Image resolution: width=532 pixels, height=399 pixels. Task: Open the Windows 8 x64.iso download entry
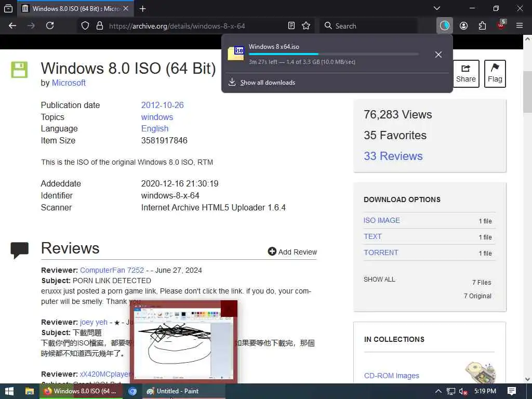pyautogui.click(x=326, y=54)
